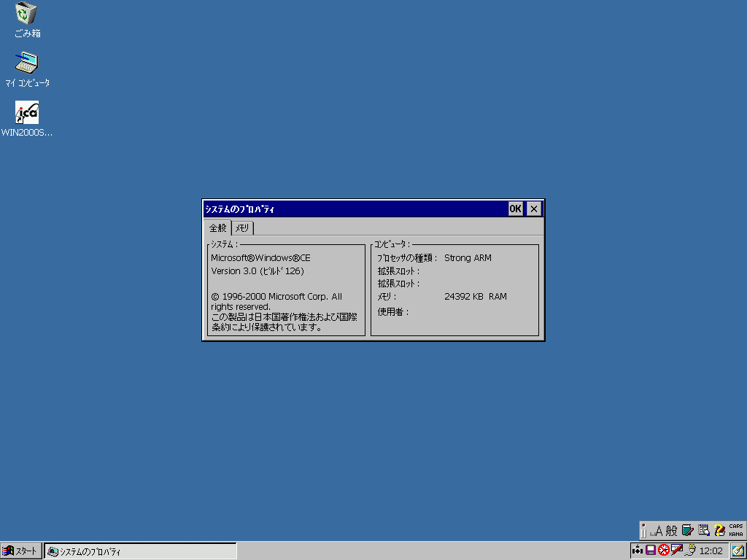
Task: Click the © 1996-2000 Microsoft Corp. copyright text
Action: pos(276,301)
